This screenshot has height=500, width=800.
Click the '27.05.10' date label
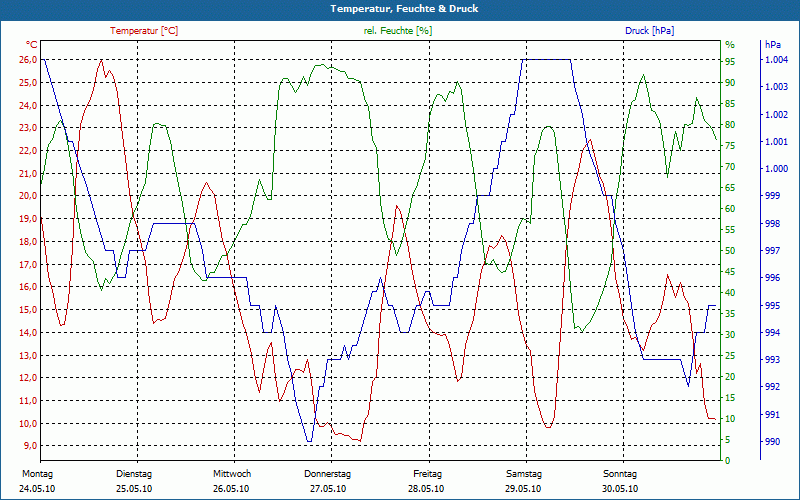[328, 489]
